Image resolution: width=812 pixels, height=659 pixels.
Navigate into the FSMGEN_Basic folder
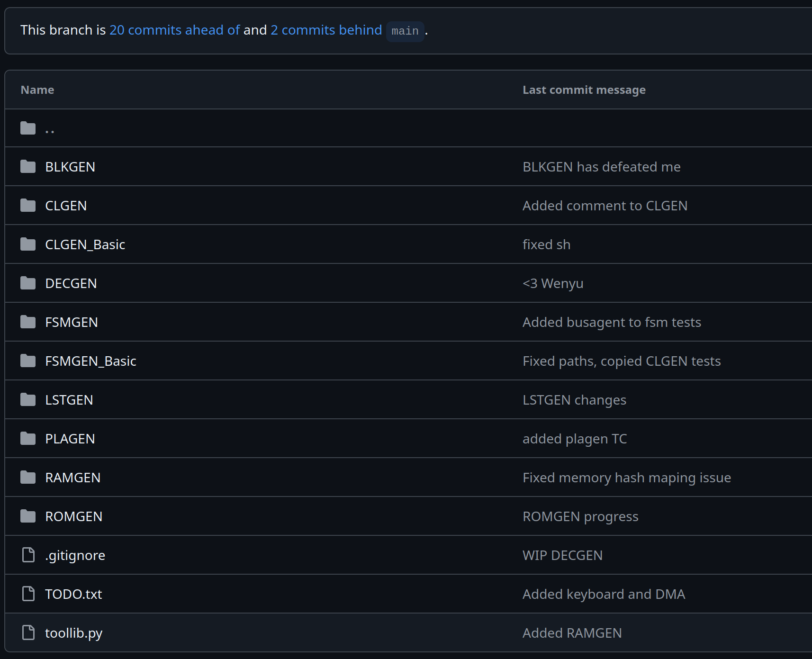[x=90, y=361]
